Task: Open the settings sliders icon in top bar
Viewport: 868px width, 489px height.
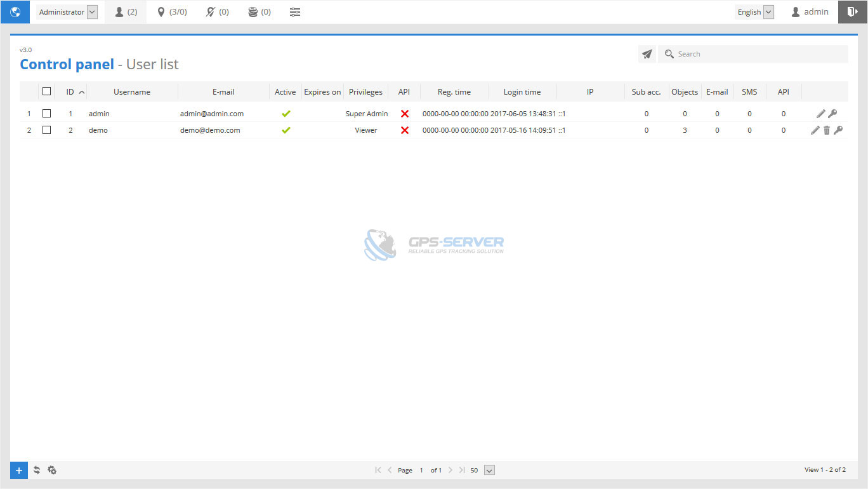Action: [295, 12]
